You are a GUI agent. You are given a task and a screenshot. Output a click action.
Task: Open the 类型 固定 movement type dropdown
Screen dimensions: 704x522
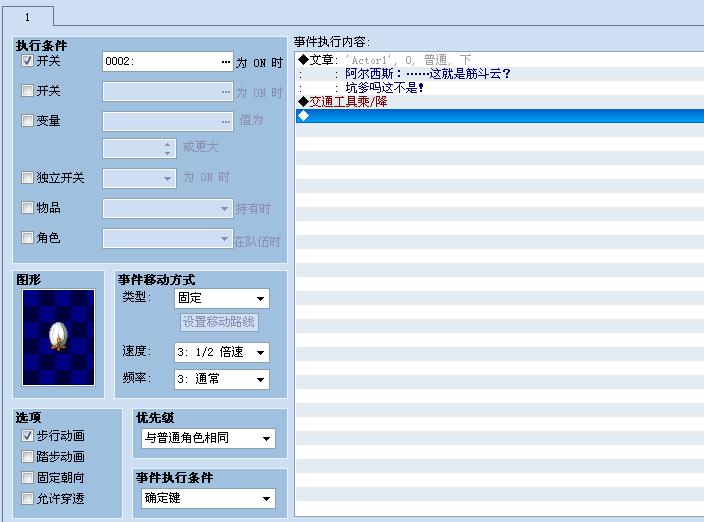pos(222,298)
